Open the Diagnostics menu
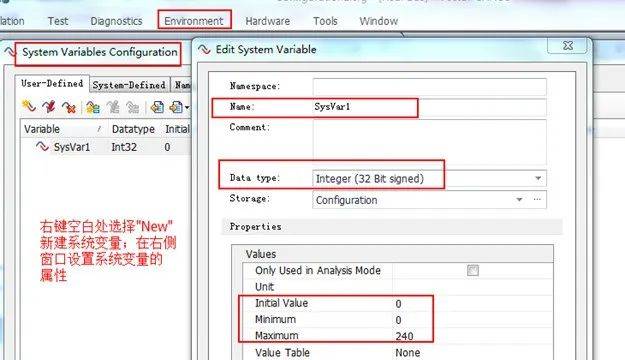The height and width of the screenshot is (360, 625). click(116, 21)
